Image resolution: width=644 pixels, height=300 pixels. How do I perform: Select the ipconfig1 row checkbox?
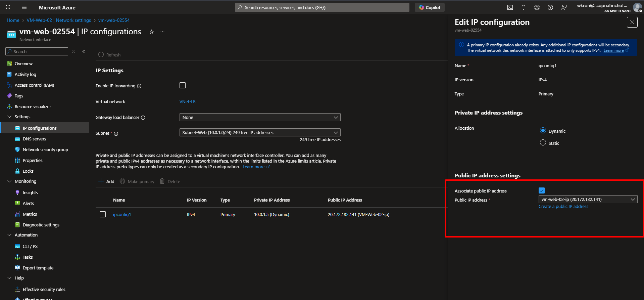pyautogui.click(x=103, y=214)
